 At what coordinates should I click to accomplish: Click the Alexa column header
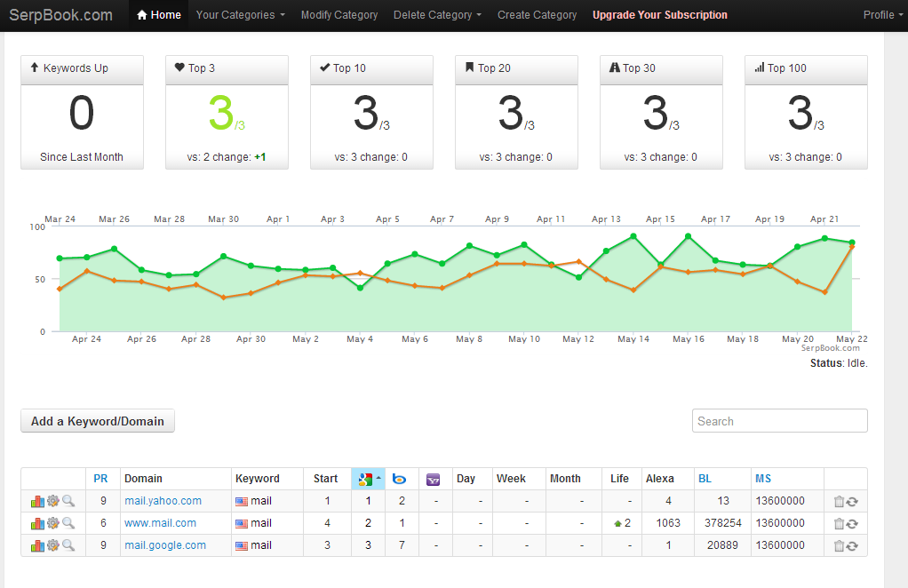[659, 479]
